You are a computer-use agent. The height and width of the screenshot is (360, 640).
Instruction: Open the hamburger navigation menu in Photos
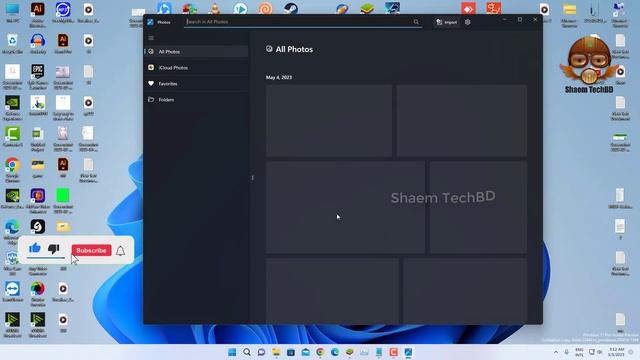tap(151, 38)
